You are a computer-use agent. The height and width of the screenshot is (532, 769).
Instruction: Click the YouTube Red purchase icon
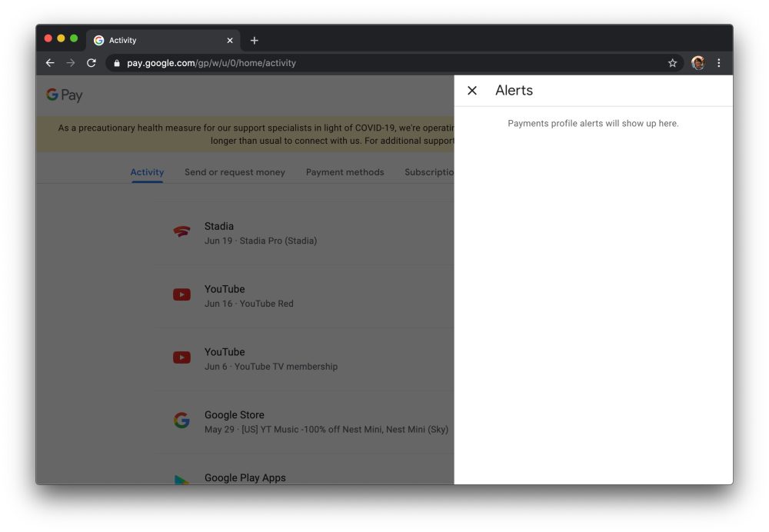[x=181, y=294]
